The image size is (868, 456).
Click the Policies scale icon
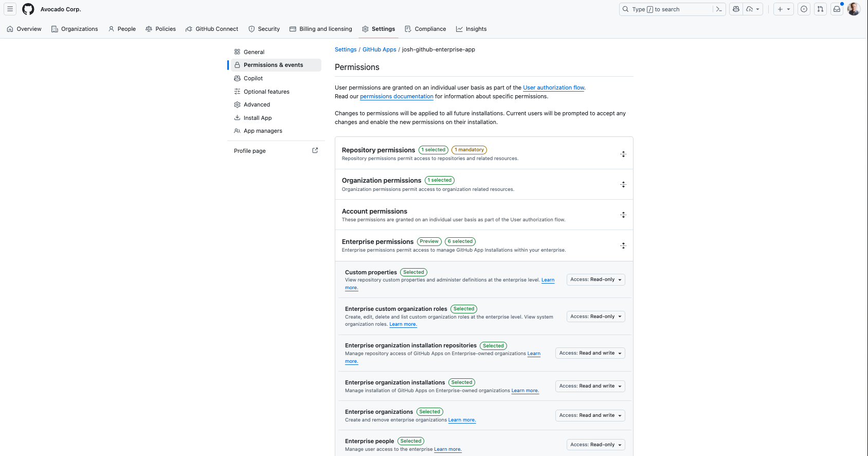tap(149, 29)
